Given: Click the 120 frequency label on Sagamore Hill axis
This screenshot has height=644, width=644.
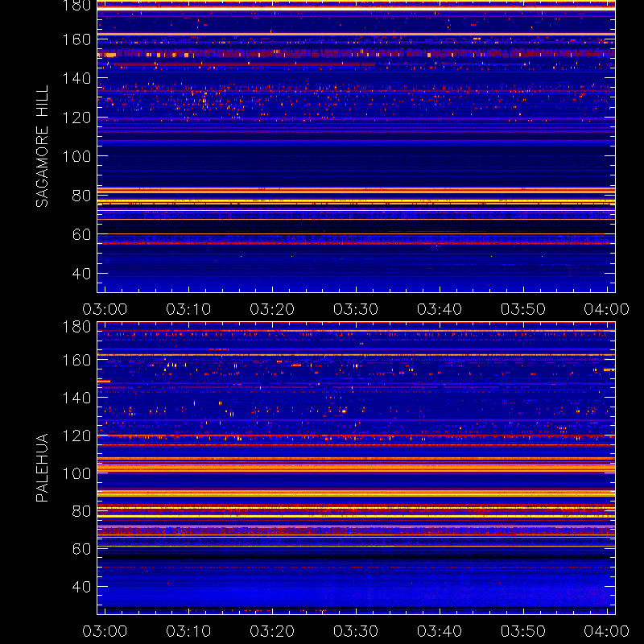Looking at the screenshot, I should [76, 118].
